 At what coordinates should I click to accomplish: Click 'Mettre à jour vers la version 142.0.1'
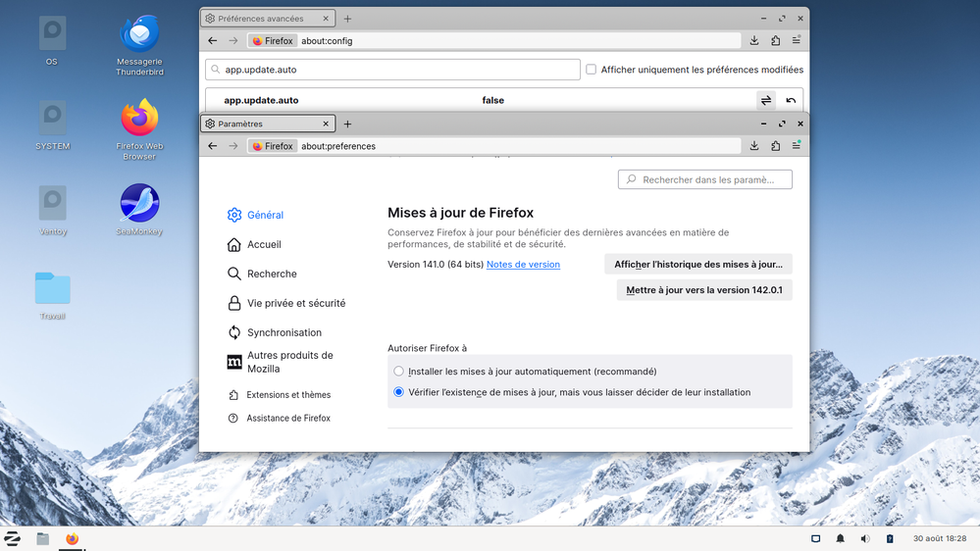703,290
